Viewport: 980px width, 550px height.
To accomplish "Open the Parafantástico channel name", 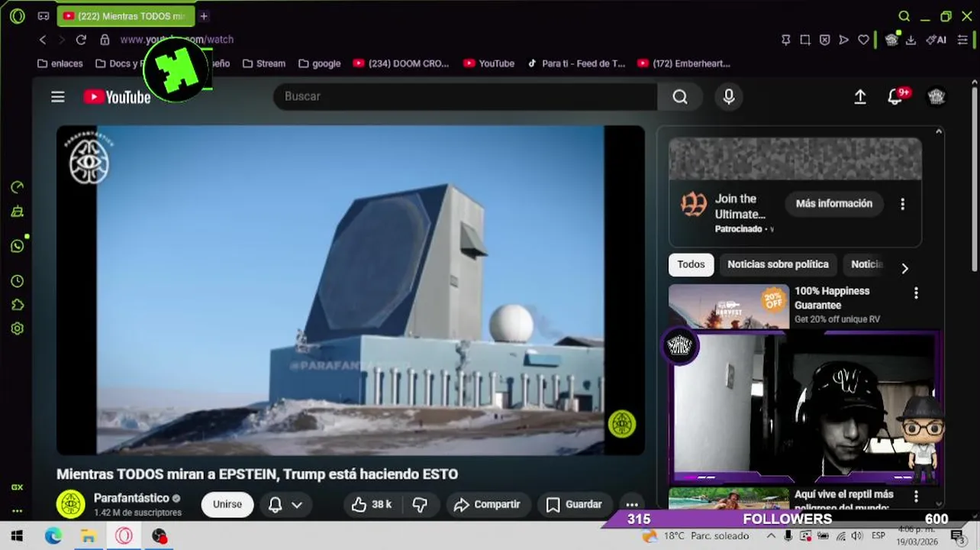I will [x=131, y=498].
